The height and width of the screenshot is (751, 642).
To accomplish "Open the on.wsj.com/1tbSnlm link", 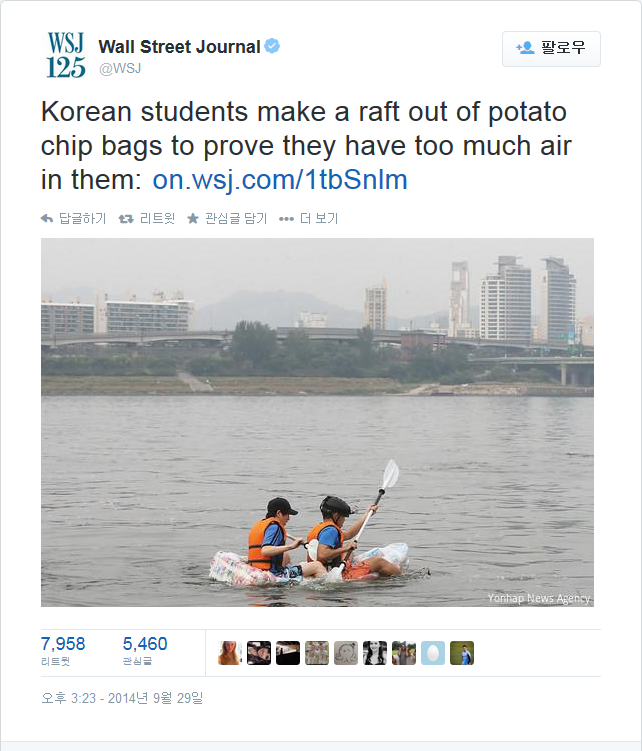I will click(280, 180).
